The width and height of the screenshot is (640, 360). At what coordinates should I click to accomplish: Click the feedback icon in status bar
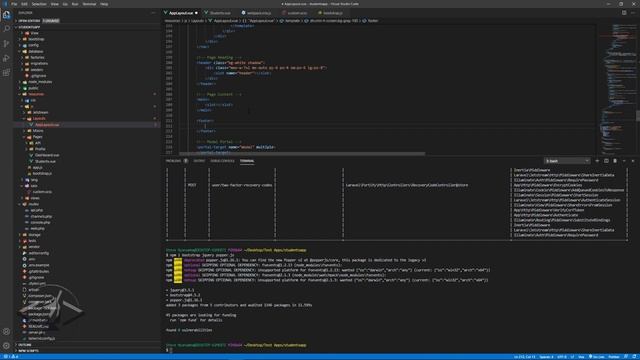click(626, 357)
